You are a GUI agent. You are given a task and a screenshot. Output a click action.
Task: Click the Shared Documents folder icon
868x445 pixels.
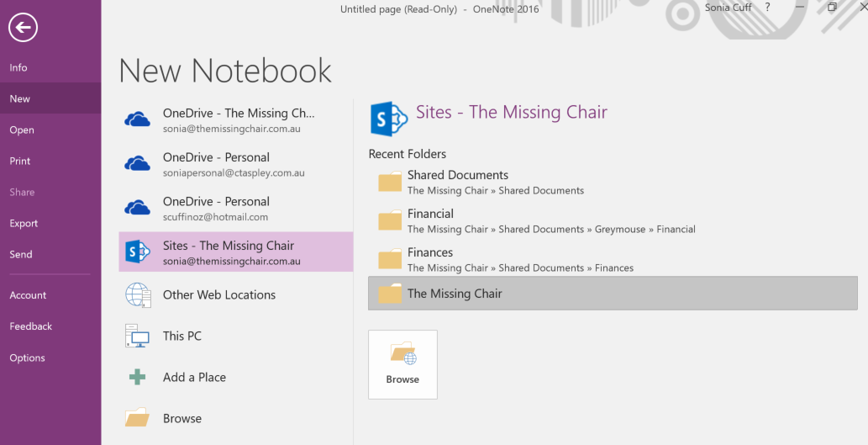pos(390,182)
